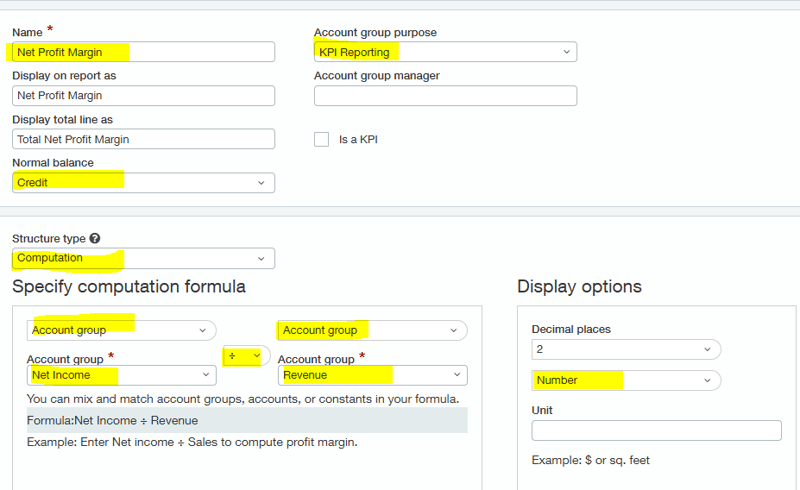Screen dimensions: 800x490
Task: Click the Specify computation formula heading
Action: [x=129, y=287]
